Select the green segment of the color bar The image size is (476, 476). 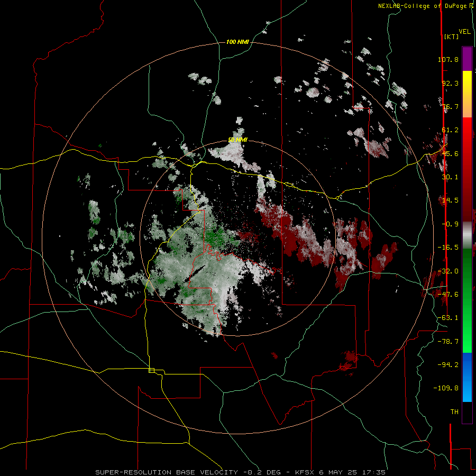467,300
